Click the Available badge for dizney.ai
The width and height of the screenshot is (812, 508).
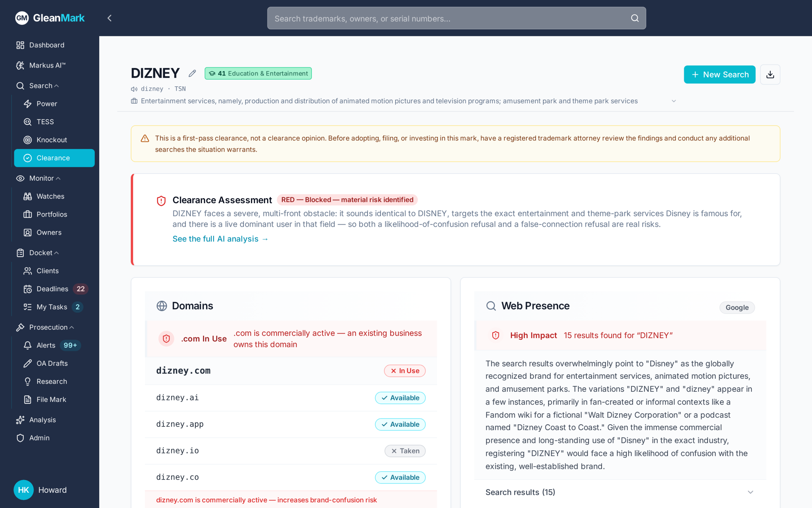(400, 398)
